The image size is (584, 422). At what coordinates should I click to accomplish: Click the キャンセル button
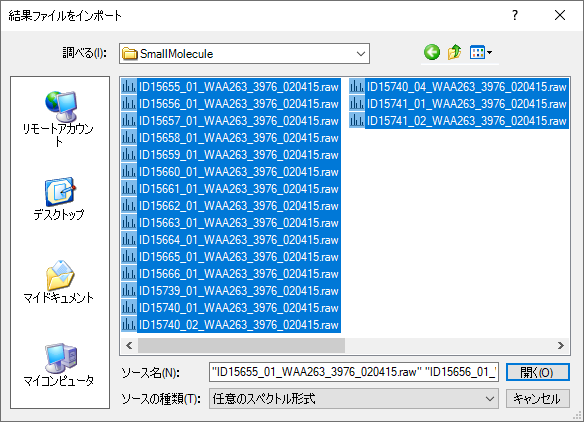point(537,399)
